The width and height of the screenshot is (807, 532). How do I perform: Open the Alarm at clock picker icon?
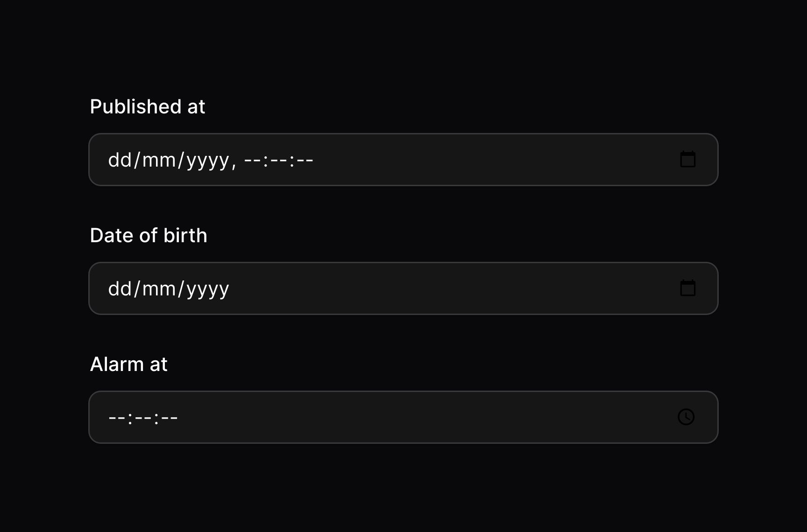[x=686, y=417]
